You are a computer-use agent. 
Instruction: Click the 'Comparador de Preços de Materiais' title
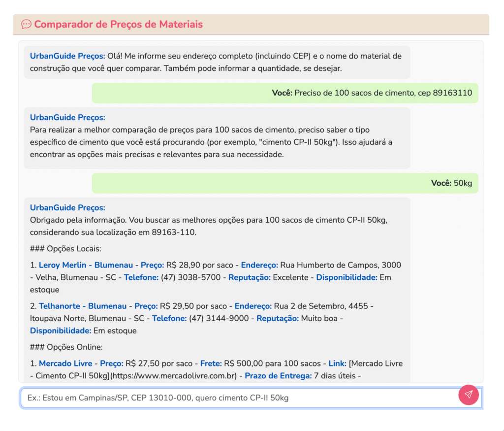click(x=118, y=25)
